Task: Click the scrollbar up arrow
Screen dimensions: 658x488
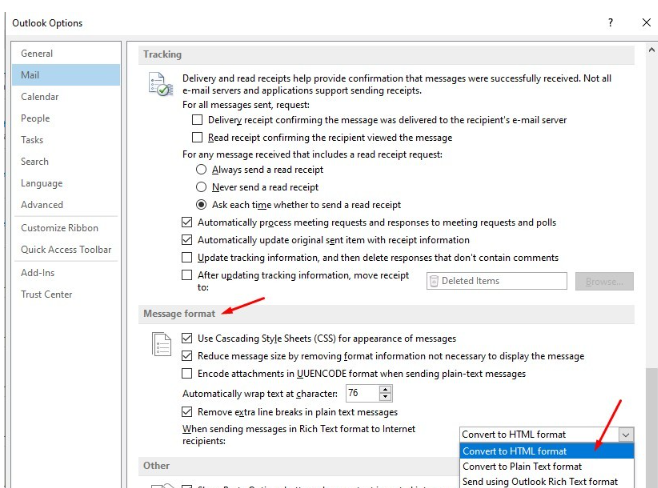Action: click(652, 50)
